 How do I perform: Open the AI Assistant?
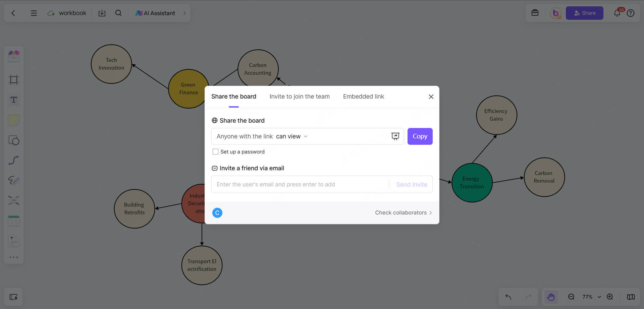tap(155, 13)
